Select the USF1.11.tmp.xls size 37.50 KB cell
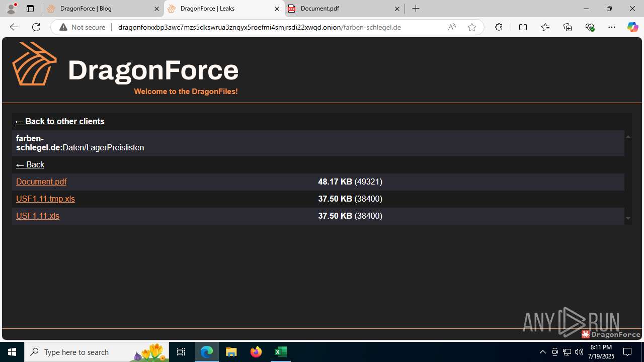 click(350, 199)
